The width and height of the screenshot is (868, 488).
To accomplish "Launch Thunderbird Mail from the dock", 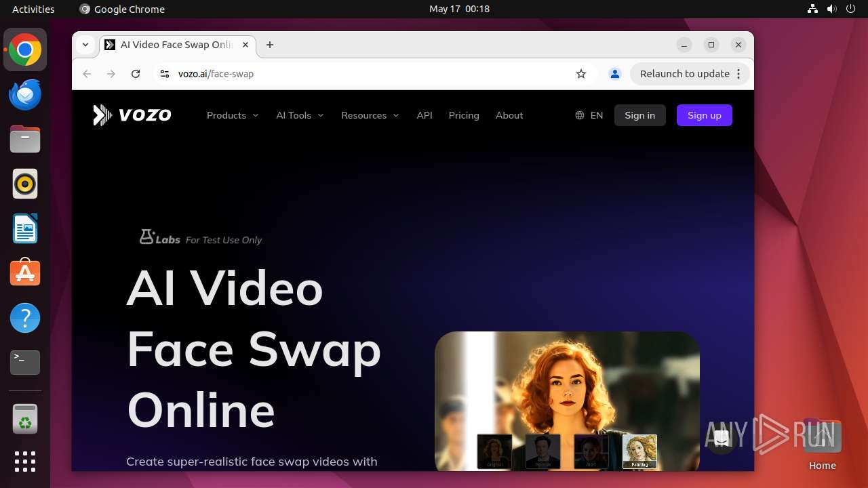I will 25,94.
